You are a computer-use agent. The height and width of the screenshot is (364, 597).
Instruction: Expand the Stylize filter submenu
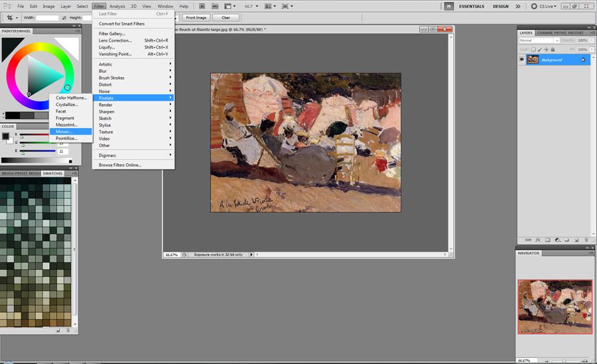133,125
